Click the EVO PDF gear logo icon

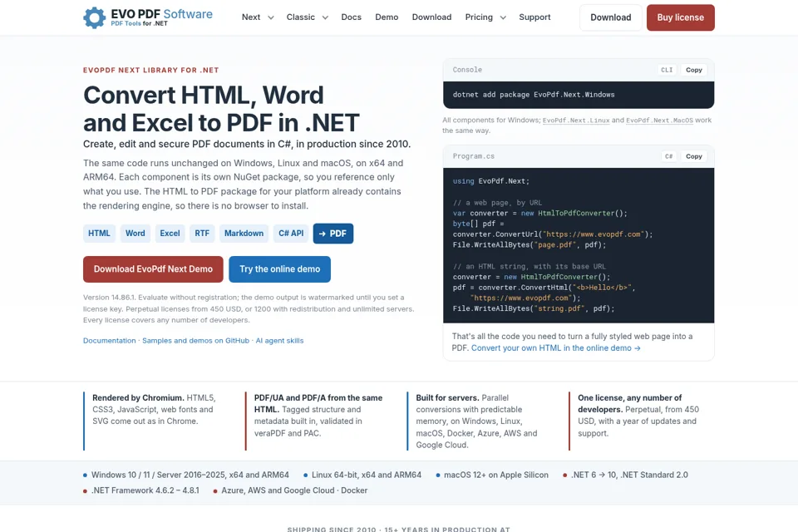click(94, 17)
